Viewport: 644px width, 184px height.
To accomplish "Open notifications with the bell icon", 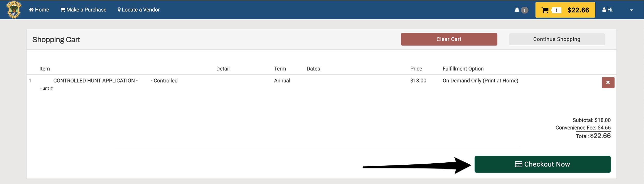I will coord(517,10).
